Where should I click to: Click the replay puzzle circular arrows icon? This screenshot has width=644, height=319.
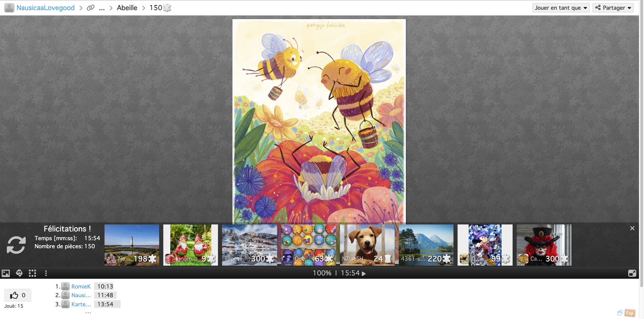(x=16, y=245)
